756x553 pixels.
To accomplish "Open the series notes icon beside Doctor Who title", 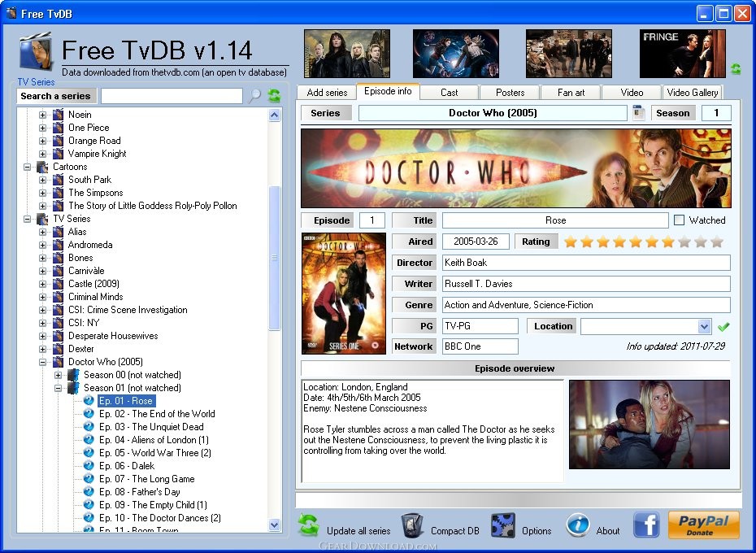I will 638,113.
